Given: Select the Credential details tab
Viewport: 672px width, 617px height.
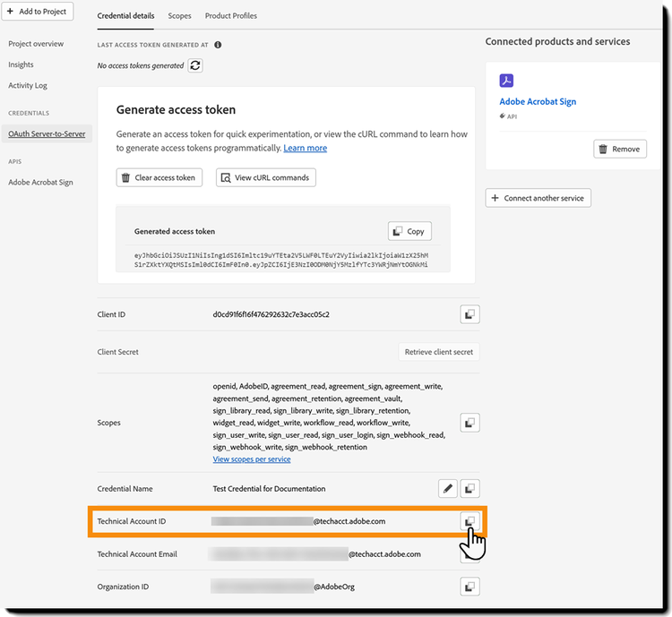Looking at the screenshot, I should [x=125, y=16].
